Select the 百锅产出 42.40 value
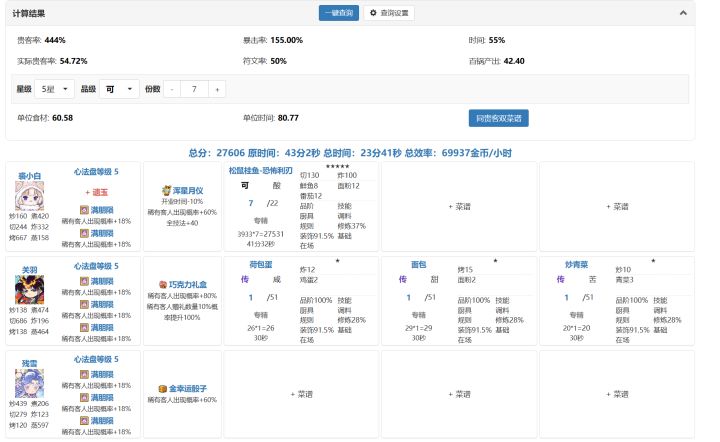Viewport: 720px width, 442px height. tap(514, 61)
